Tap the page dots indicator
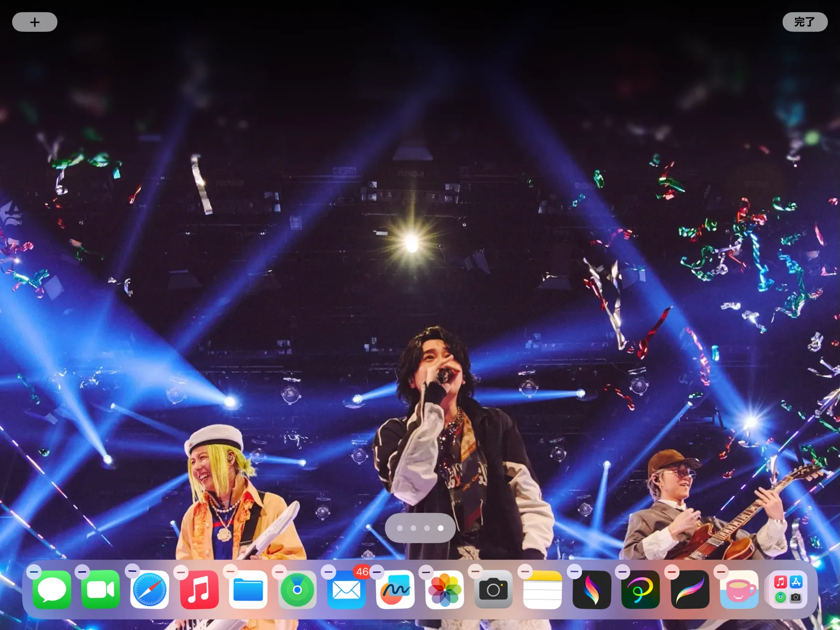Image resolution: width=840 pixels, height=630 pixels. click(x=420, y=528)
